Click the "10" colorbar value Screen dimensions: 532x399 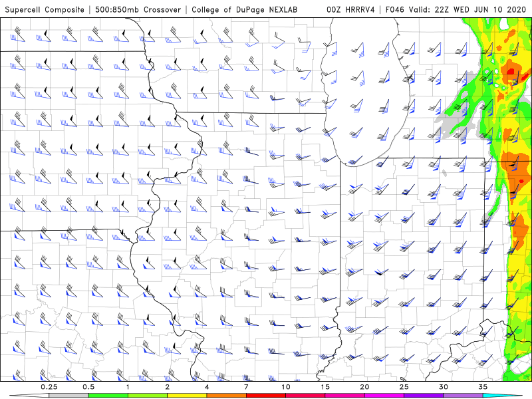click(286, 387)
